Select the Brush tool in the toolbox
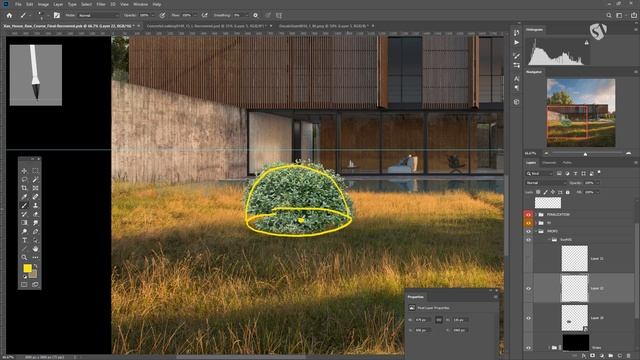 (24, 205)
